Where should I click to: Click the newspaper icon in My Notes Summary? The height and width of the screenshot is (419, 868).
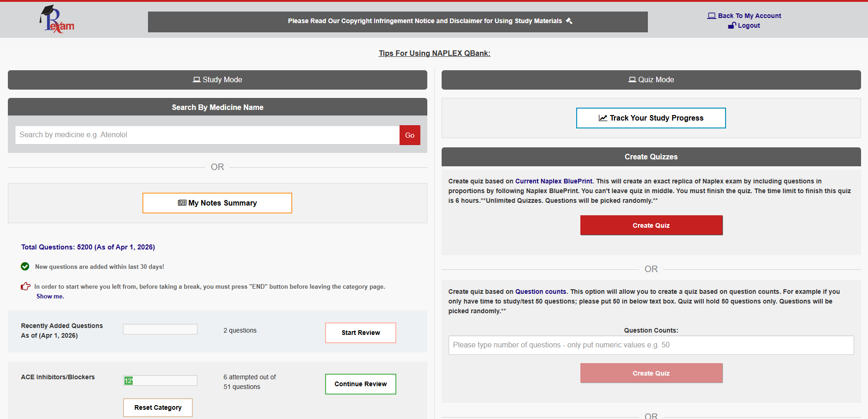coord(182,203)
